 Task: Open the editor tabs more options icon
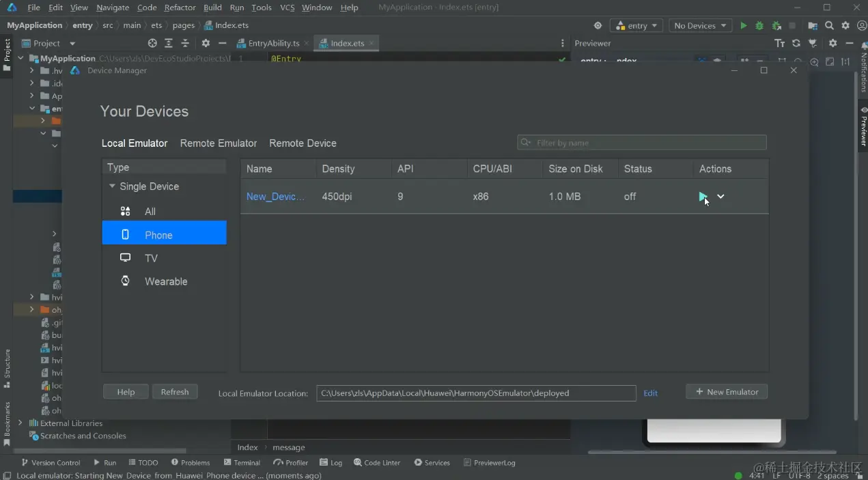point(563,43)
